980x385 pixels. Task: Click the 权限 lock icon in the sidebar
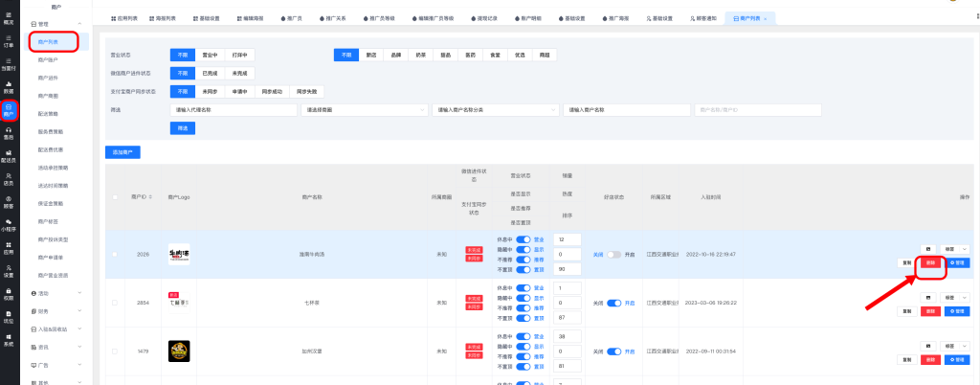tap(9, 294)
